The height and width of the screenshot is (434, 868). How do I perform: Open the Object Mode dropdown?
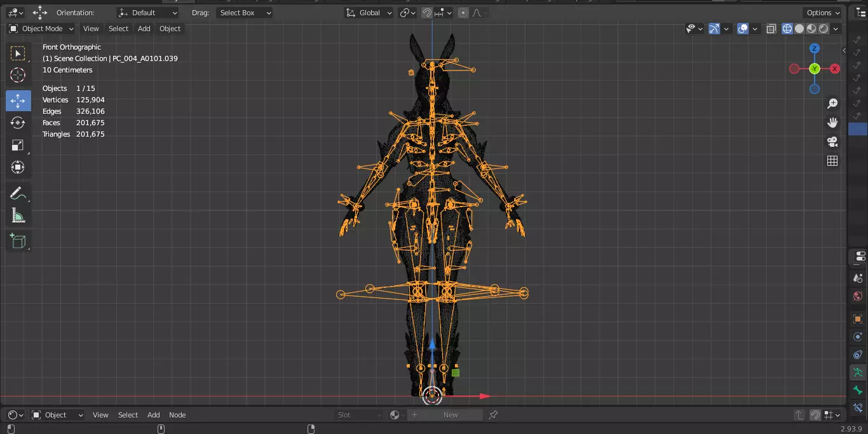(41, 29)
